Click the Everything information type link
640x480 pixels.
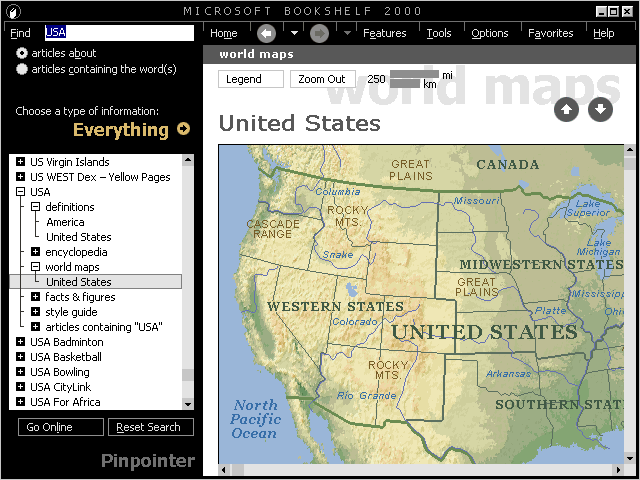(121, 129)
